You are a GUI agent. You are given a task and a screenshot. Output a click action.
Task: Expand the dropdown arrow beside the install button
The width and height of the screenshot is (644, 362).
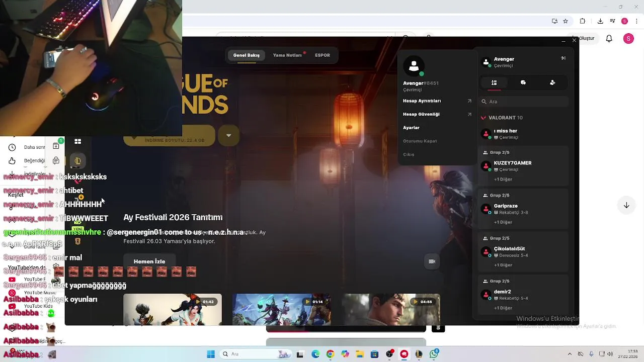tap(228, 135)
